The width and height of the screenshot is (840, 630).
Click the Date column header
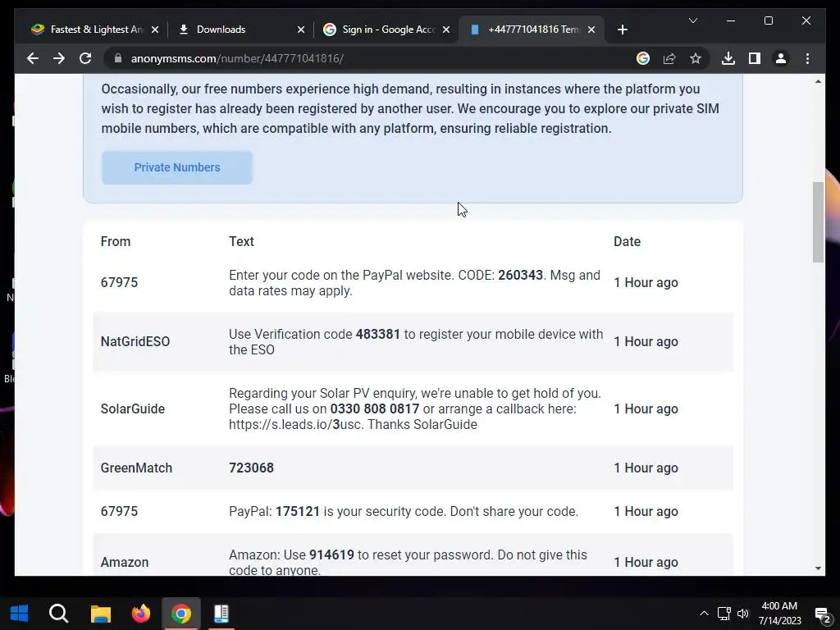point(627,242)
